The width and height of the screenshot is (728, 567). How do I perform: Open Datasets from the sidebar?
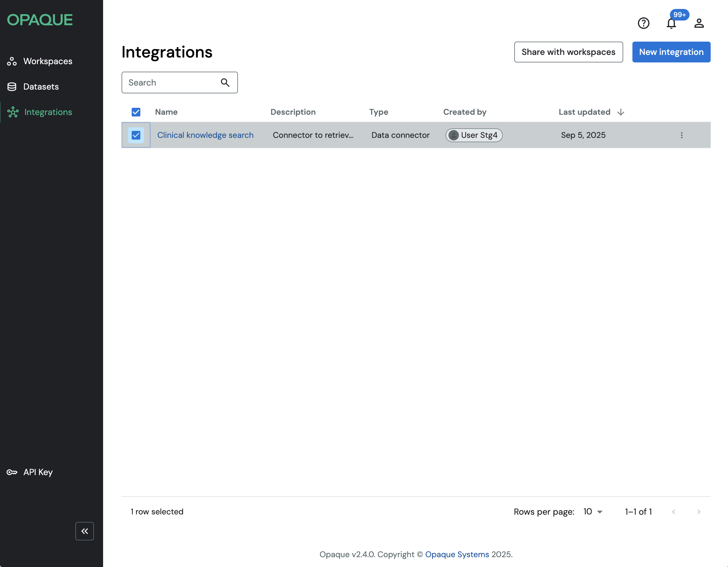(41, 87)
